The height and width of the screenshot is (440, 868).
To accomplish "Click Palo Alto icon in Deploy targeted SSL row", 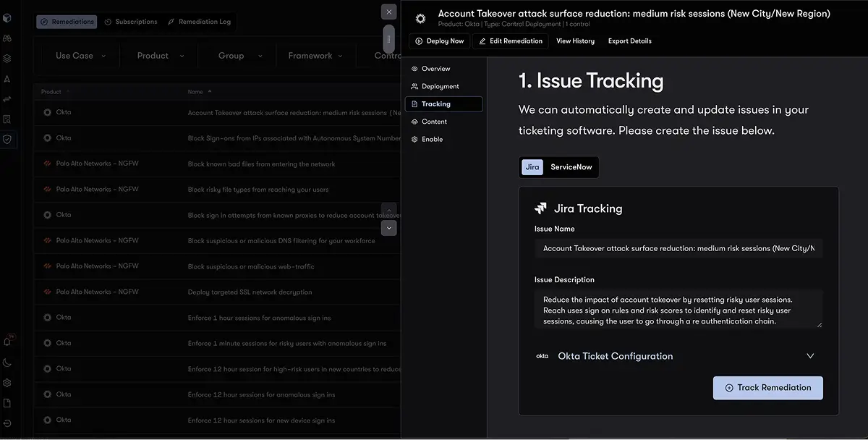I will 48,292.
